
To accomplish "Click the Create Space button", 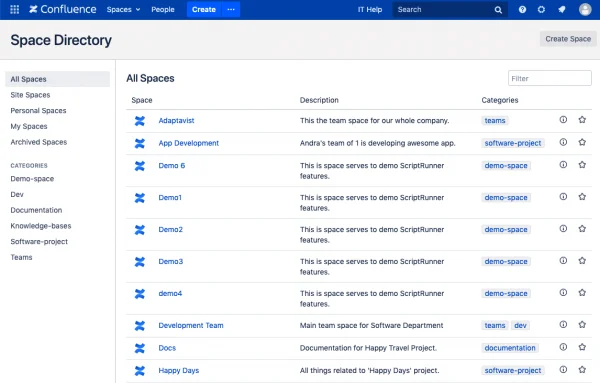I will point(568,39).
